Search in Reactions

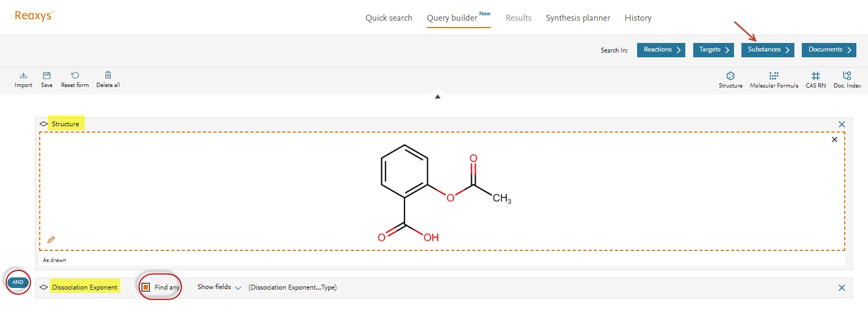[x=661, y=50]
